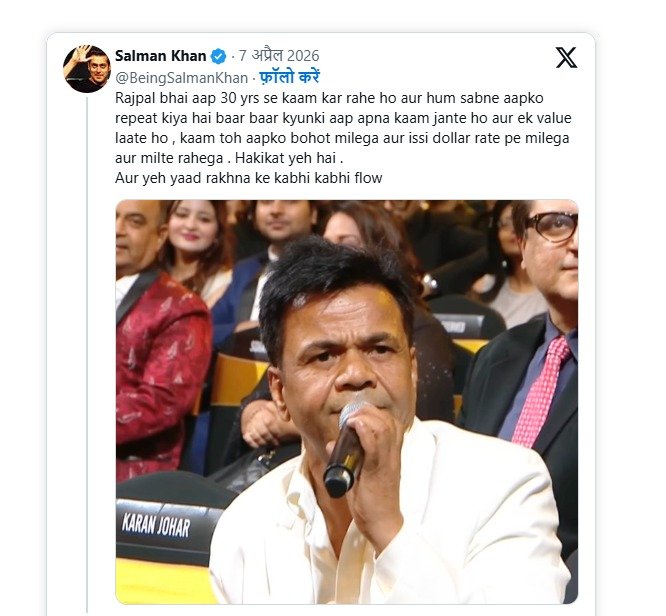The width and height of the screenshot is (666, 616).
Task: Click the blue verified badge
Action: pos(219,56)
